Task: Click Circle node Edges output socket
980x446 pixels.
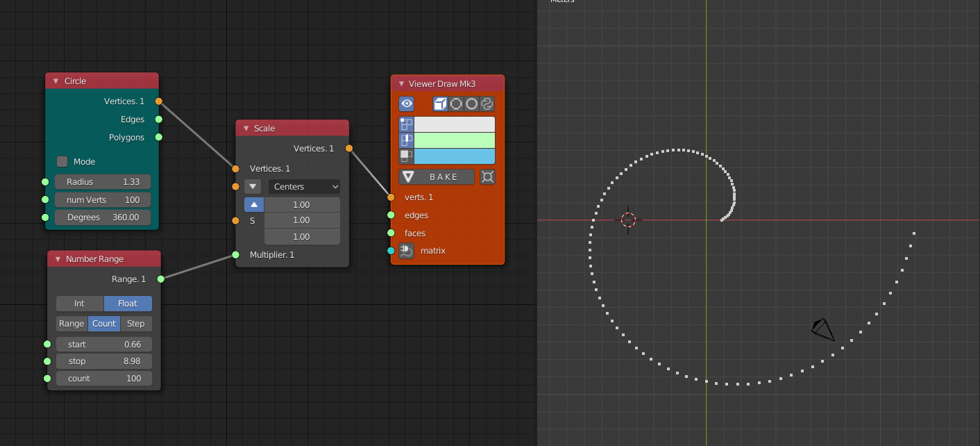Action: [159, 119]
